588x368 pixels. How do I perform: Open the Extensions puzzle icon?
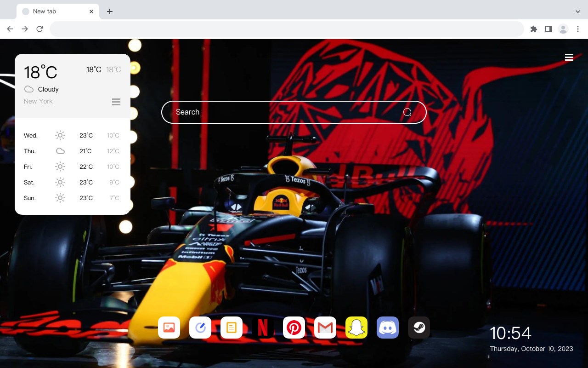[534, 29]
